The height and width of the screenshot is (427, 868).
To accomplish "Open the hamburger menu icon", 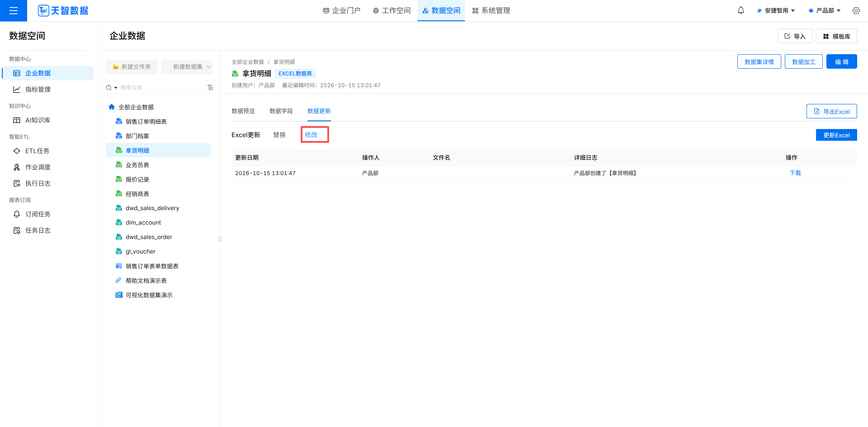I will pos(14,11).
